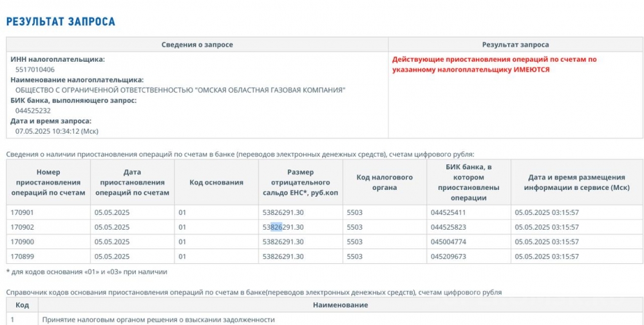Click the bank BIK 045004774 cell
Image resolution: width=644 pixels, height=325 pixels.
[448, 242]
